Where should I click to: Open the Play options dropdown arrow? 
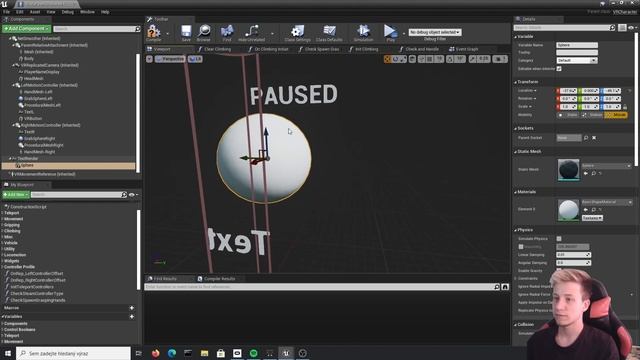click(403, 33)
